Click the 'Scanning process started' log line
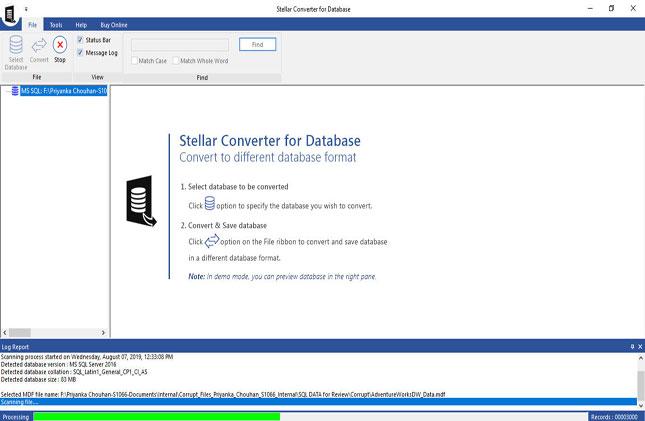The height and width of the screenshot is (421, 645). 87,357
